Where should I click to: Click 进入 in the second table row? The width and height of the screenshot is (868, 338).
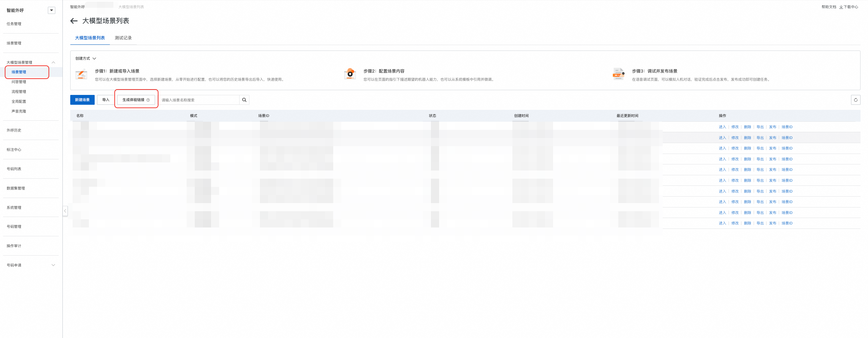tap(722, 138)
